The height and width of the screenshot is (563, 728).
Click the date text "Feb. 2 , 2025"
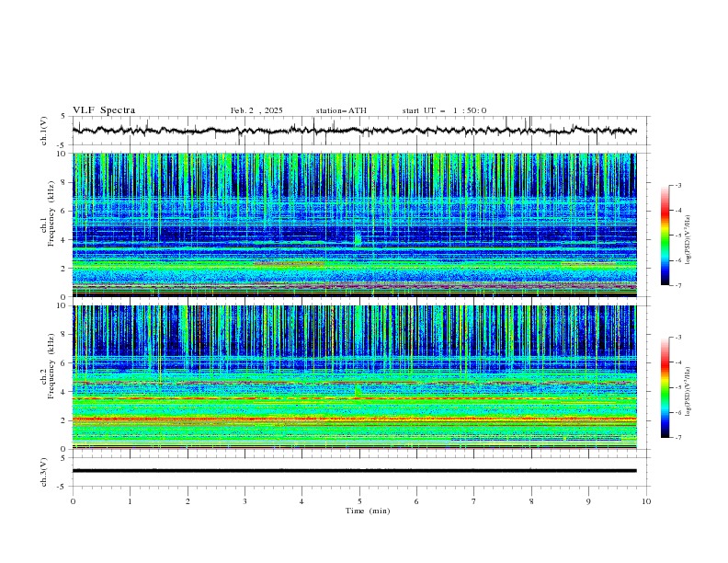pyautogui.click(x=256, y=110)
